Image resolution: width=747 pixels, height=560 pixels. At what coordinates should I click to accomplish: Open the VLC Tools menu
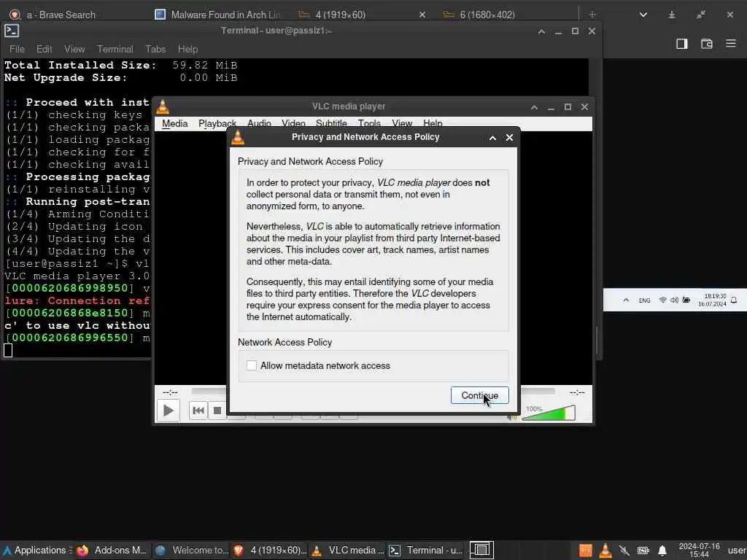click(369, 123)
